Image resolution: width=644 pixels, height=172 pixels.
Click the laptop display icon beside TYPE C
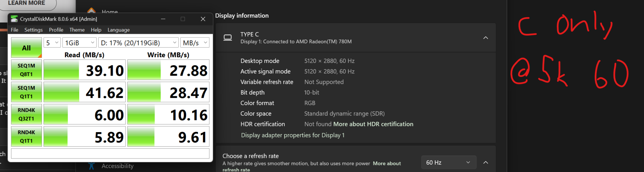[x=228, y=38]
